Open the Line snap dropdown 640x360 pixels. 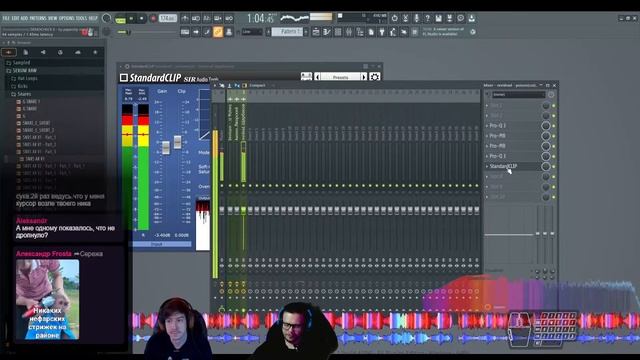251,32
